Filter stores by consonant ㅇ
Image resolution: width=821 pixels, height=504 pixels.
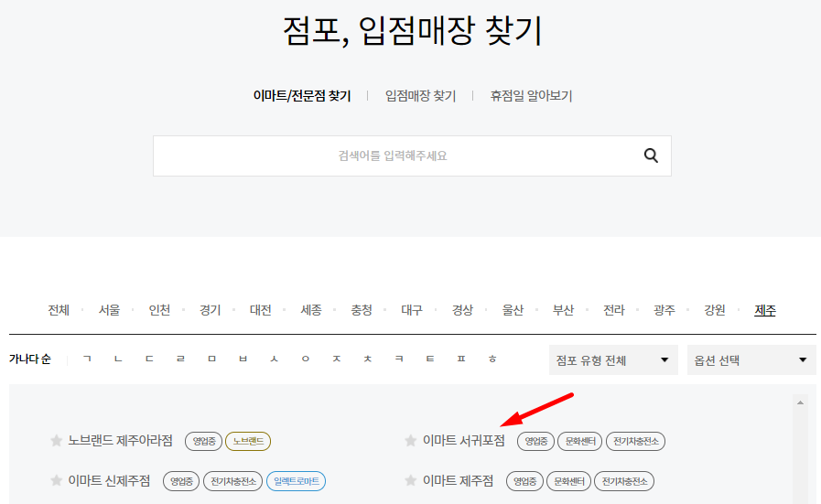point(306,359)
